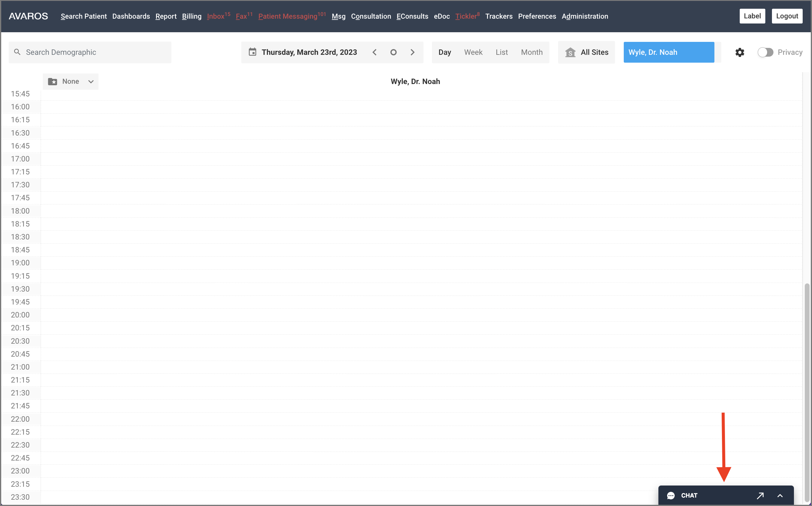
Task: Switch to Week view
Action: pyautogui.click(x=473, y=52)
